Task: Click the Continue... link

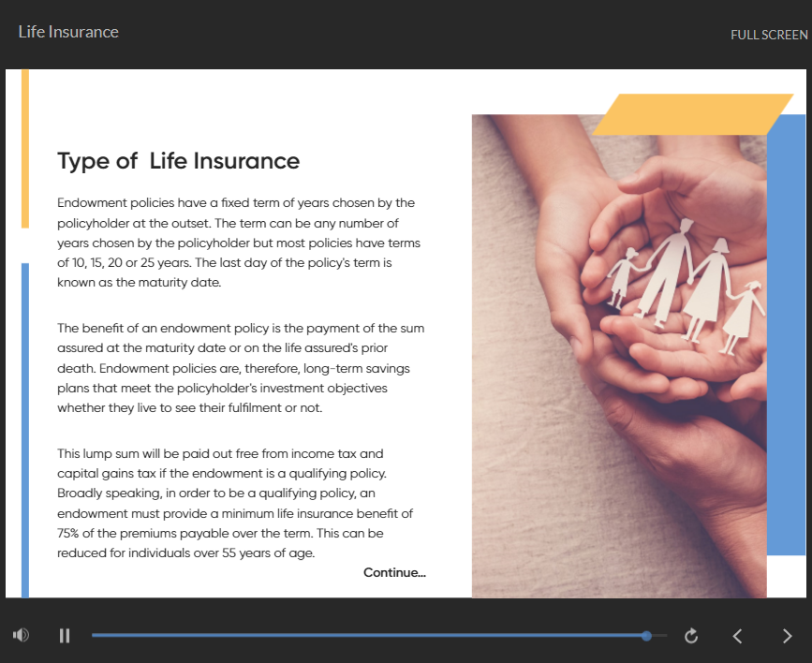Action: tap(394, 572)
